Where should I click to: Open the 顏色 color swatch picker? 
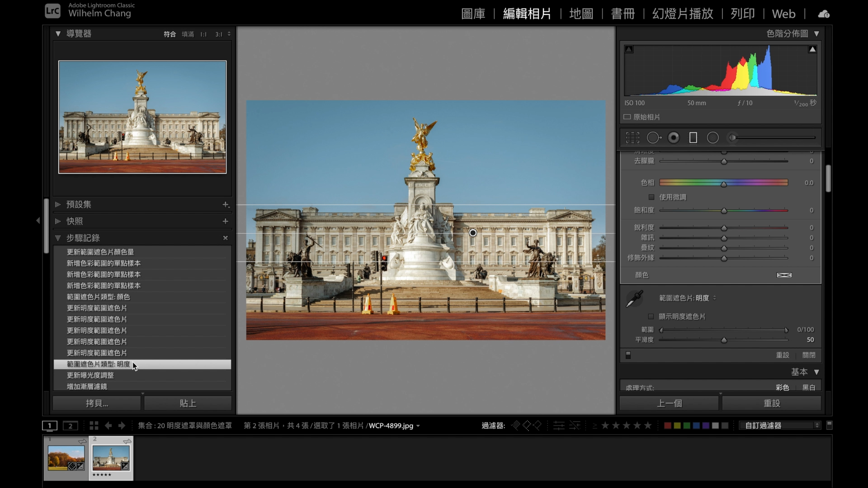(x=784, y=275)
